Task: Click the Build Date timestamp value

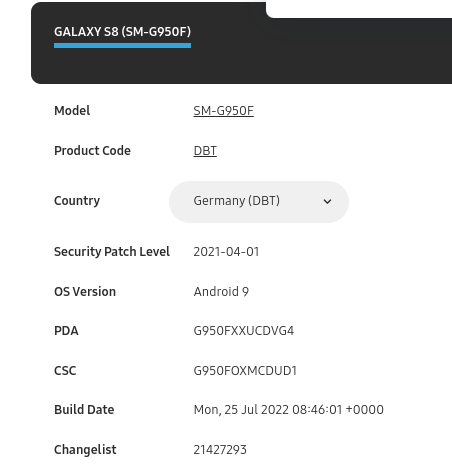Action: coord(288,410)
